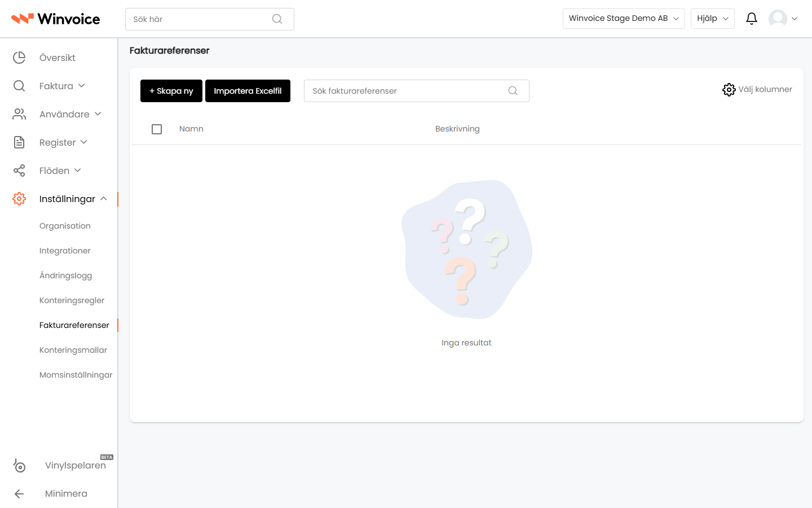
Task: Open the notifications bell
Action: coord(751,19)
